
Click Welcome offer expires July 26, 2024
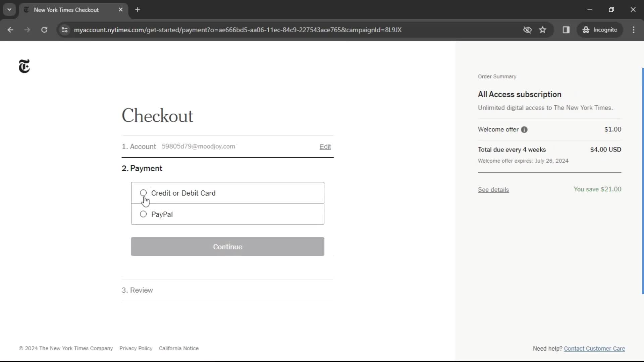(x=523, y=161)
